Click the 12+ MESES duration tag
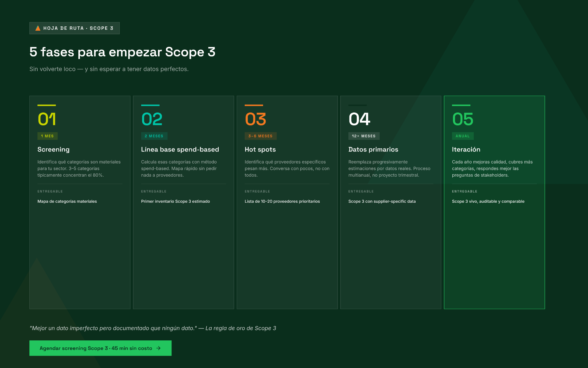The height and width of the screenshot is (368, 588). pyautogui.click(x=364, y=136)
